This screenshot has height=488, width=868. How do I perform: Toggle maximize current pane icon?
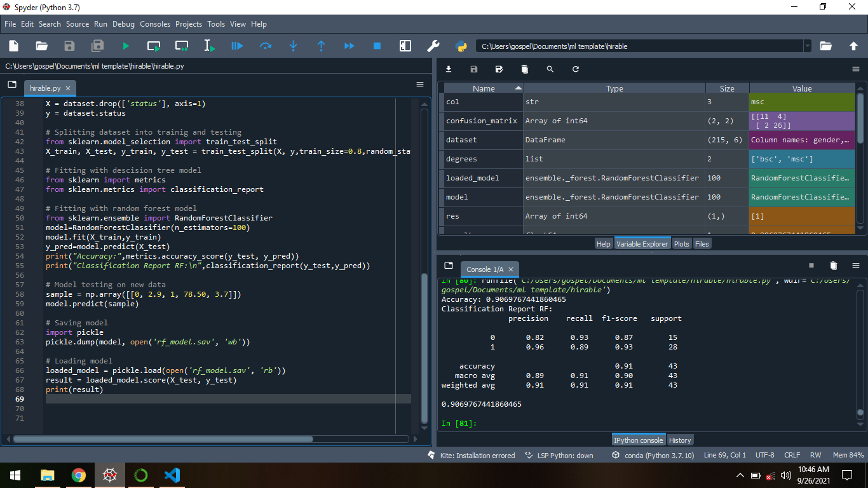[405, 46]
